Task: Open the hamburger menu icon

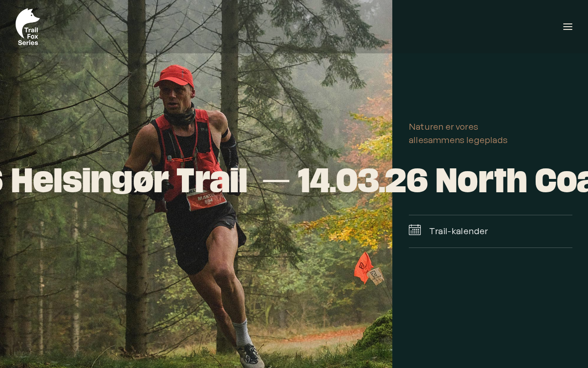Action: pyautogui.click(x=568, y=27)
